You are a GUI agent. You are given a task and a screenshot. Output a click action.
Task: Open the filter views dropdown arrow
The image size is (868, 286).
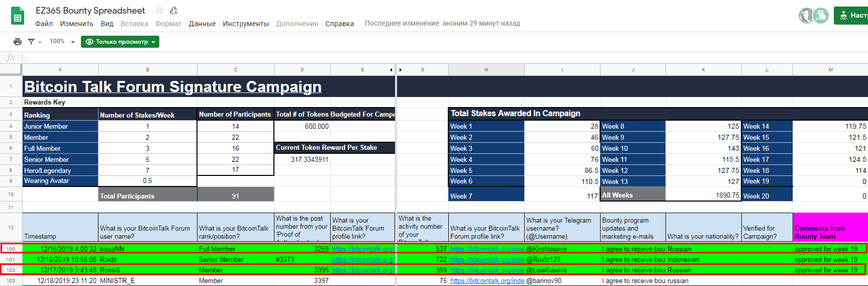point(40,42)
